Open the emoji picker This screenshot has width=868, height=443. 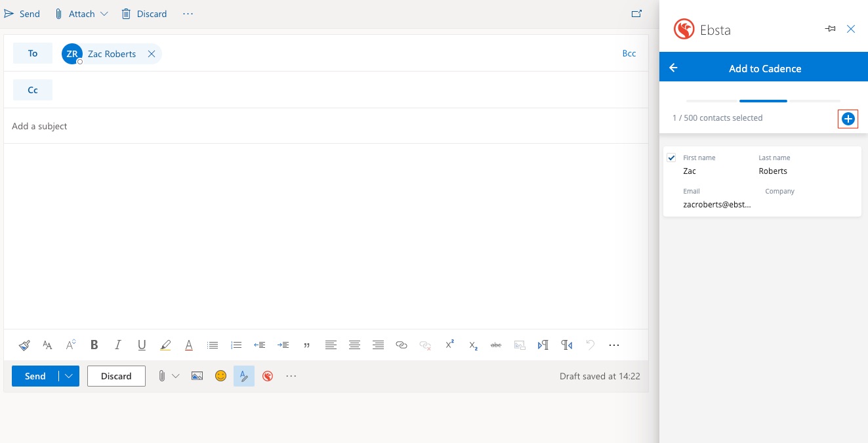(x=221, y=376)
